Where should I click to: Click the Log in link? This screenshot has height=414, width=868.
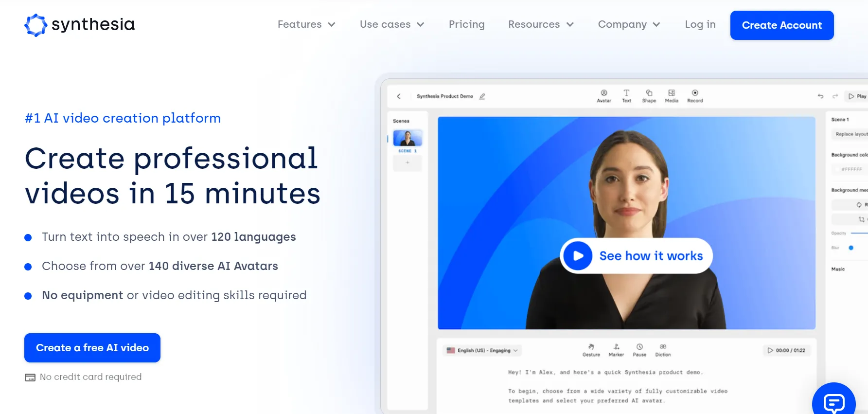(700, 24)
